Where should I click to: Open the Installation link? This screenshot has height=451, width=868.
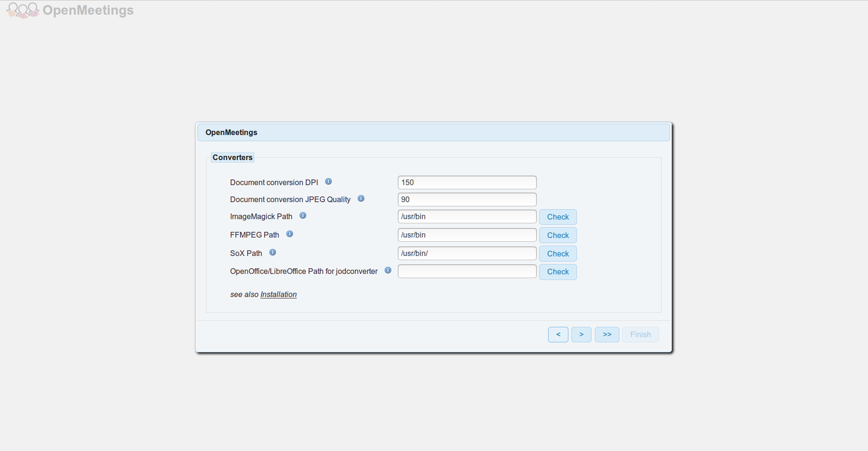pyautogui.click(x=278, y=294)
